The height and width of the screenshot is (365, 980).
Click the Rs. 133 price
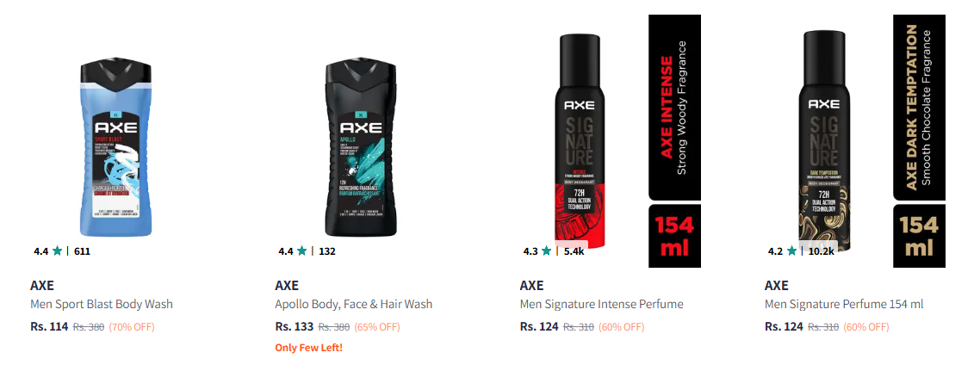(295, 326)
